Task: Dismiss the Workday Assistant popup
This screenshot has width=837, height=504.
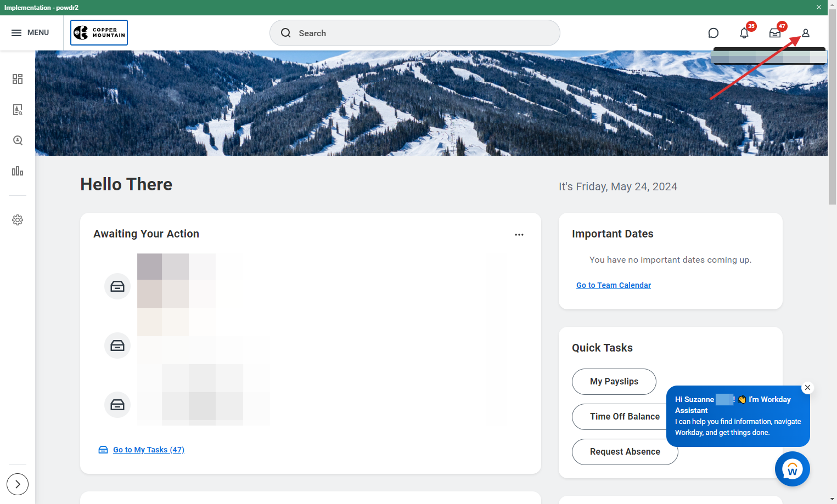Action: (x=807, y=388)
